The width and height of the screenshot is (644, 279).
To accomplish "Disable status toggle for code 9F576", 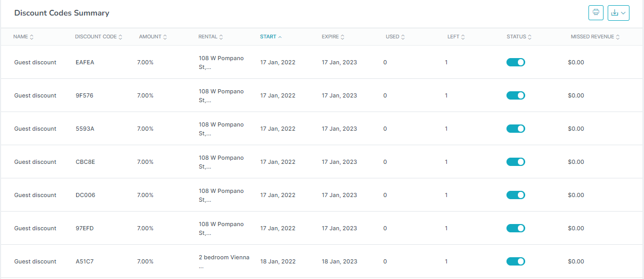I will (x=516, y=95).
